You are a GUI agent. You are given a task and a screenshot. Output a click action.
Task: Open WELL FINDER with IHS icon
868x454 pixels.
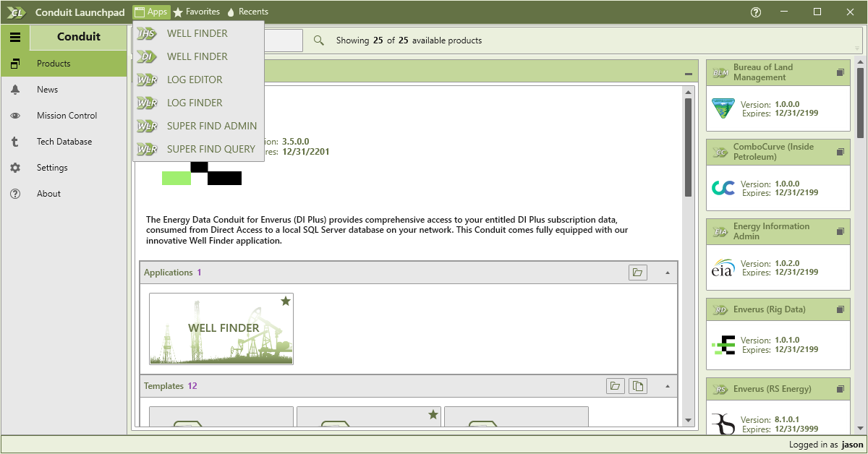(198, 33)
